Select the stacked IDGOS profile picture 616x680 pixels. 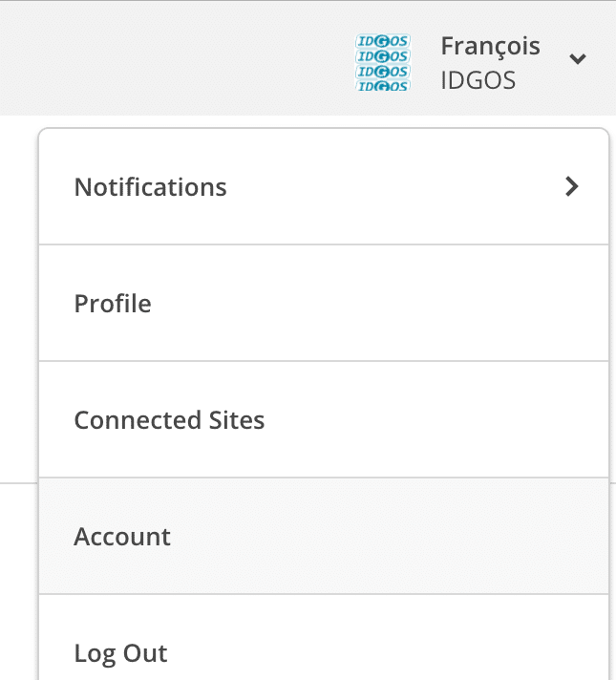(x=383, y=62)
